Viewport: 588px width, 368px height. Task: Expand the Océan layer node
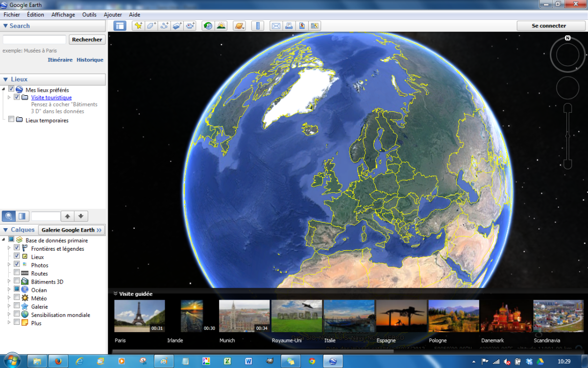[9, 290]
